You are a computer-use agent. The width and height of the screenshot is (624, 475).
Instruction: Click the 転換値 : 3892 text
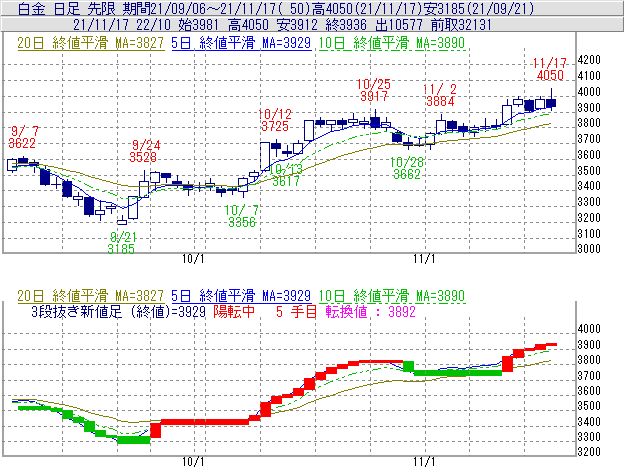click(x=370, y=311)
